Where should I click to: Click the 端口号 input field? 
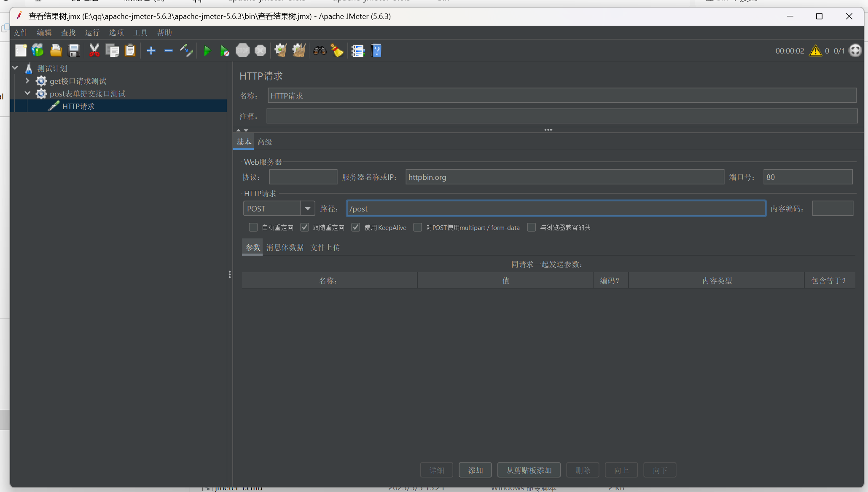click(807, 177)
